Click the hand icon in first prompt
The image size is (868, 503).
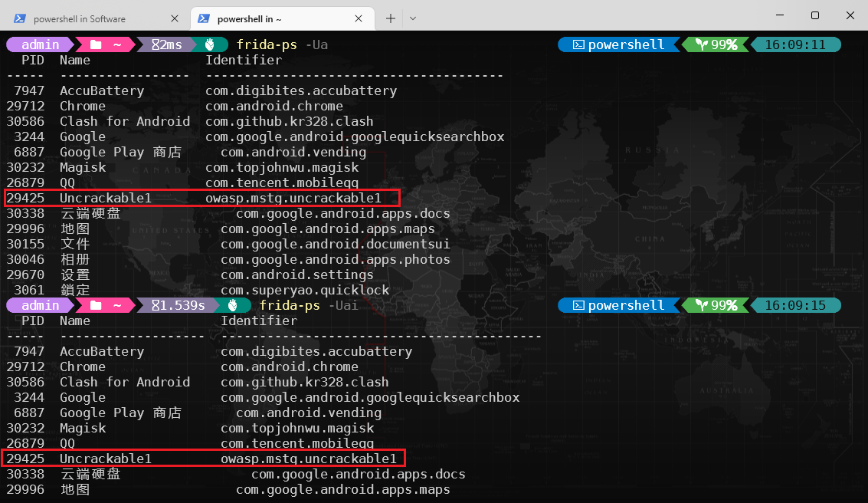(x=210, y=44)
